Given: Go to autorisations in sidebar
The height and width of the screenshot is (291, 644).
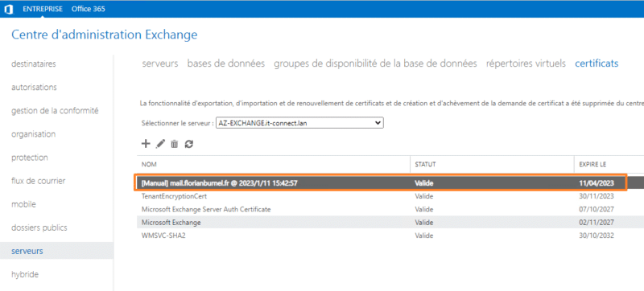Looking at the screenshot, I should [34, 88].
